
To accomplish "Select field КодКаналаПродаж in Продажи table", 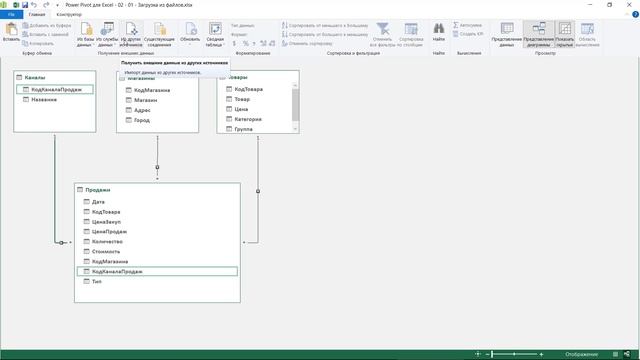I will pos(157,271).
